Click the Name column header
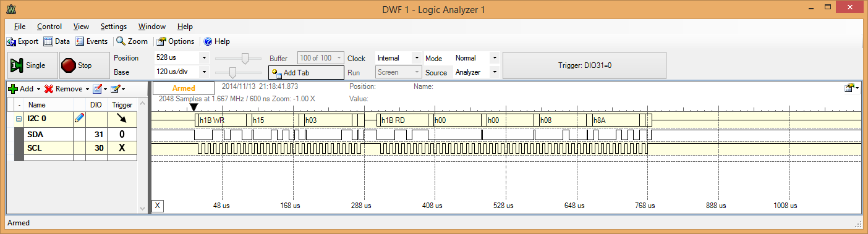 coord(37,105)
